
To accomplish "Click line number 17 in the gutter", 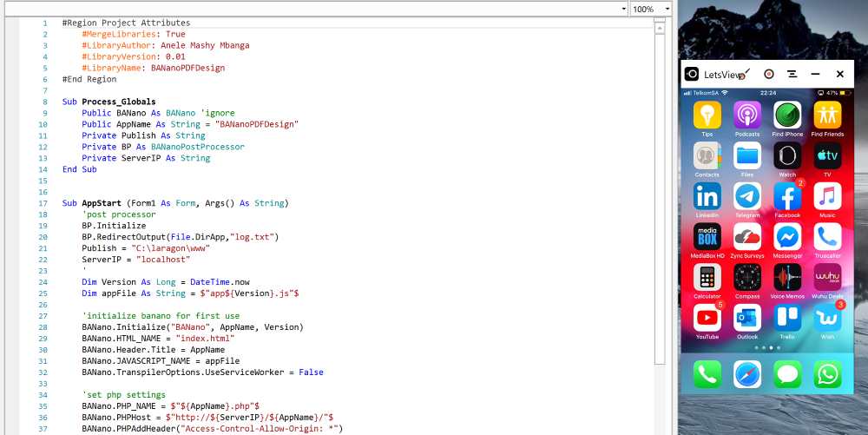I will tap(43, 203).
